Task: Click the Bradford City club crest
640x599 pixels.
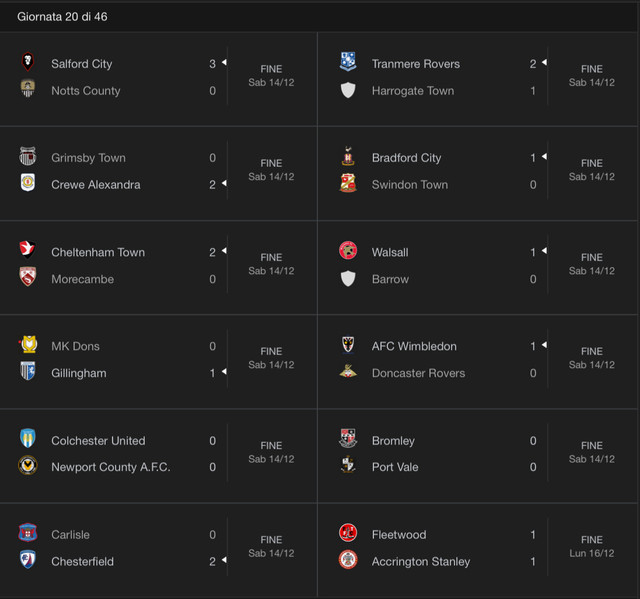Action: click(x=348, y=156)
